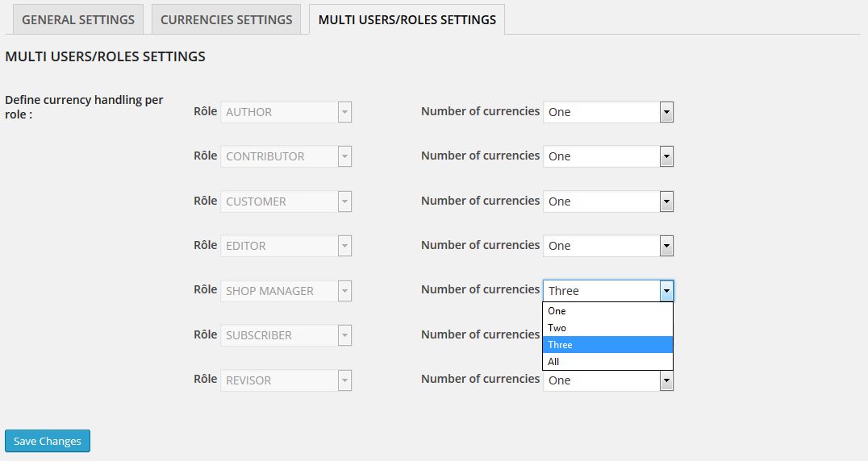Image resolution: width=868 pixels, height=461 pixels.
Task: Expand Contributor's number of currencies dropdown
Action: click(608, 156)
